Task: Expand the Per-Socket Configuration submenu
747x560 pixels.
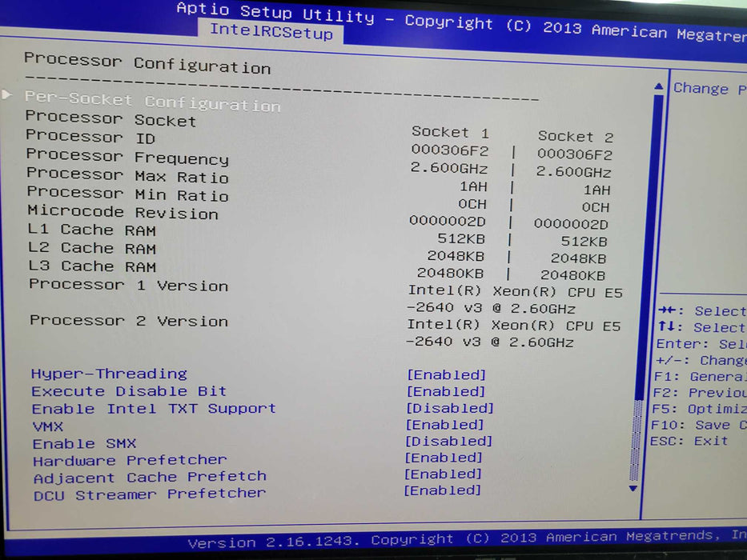Action: point(152,101)
